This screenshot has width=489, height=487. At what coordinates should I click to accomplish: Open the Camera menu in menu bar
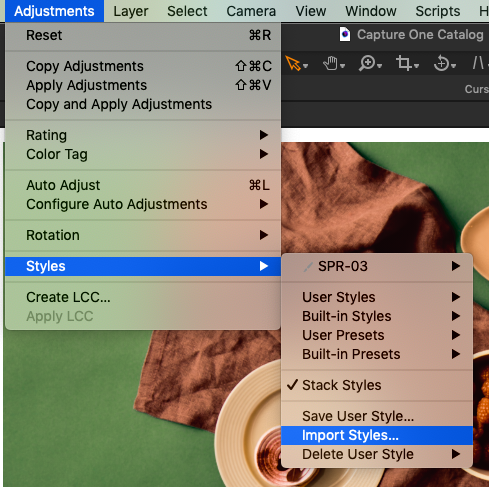pyautogui.click(x=251, y=11)
